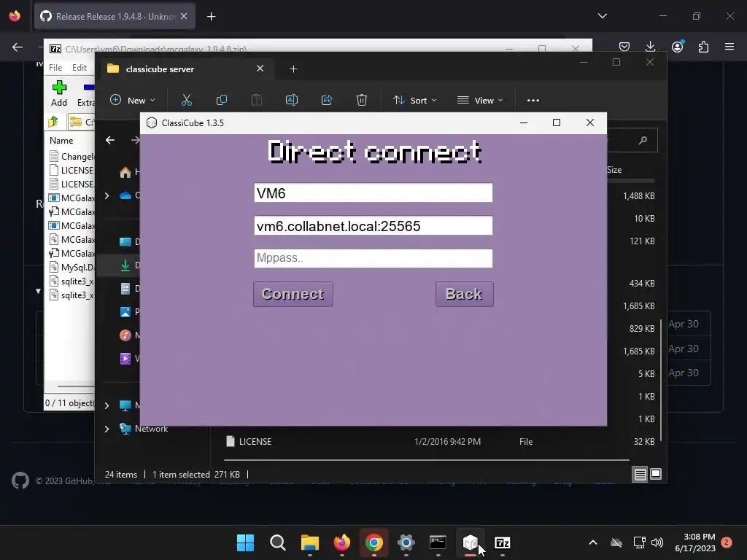This screenshot has height=560, width=747.
Task: Open the New dropdown in Explorer
Action: tap(133, 100)
